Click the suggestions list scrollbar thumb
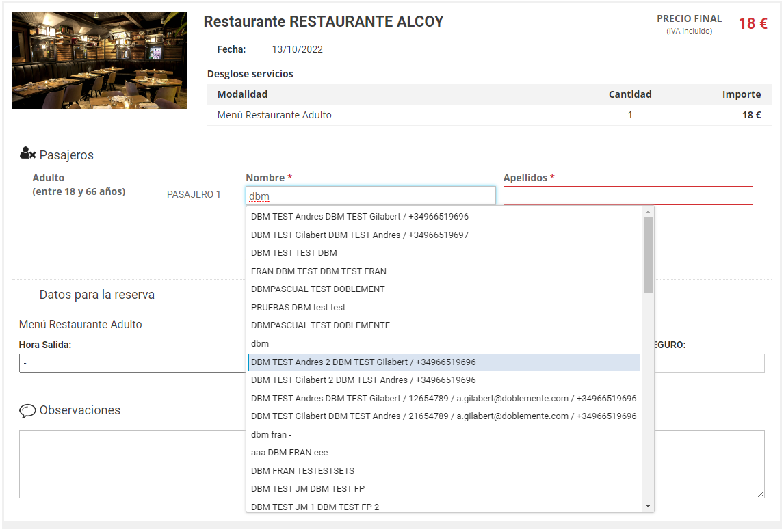This screenshot has height=532, width=784. [x=648, y=255]
